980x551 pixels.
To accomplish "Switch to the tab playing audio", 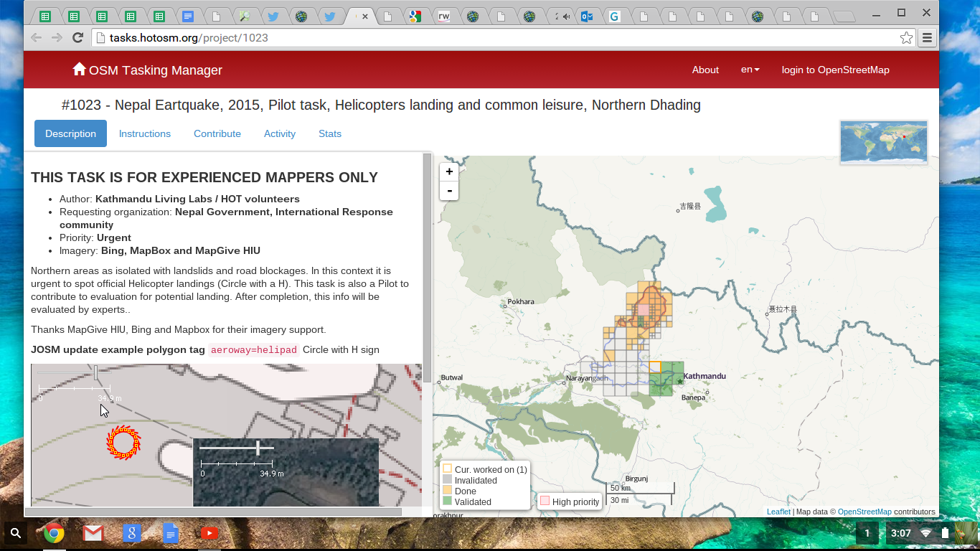I will (562, 17).
